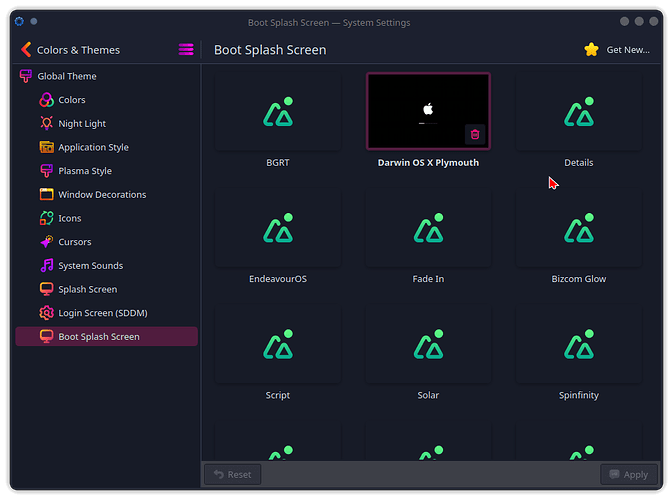Open System Sounds settings
This screenshot has height=500, width=672.
106,266
